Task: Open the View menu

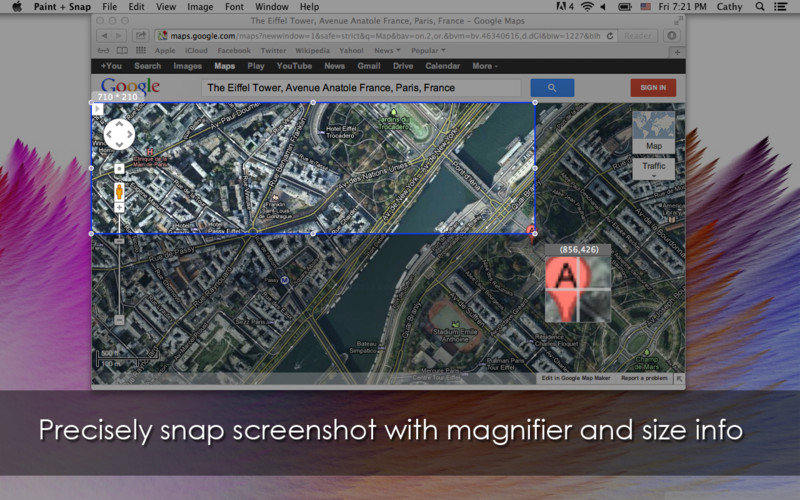Action: pyautogui.click(x=166, y=7)
